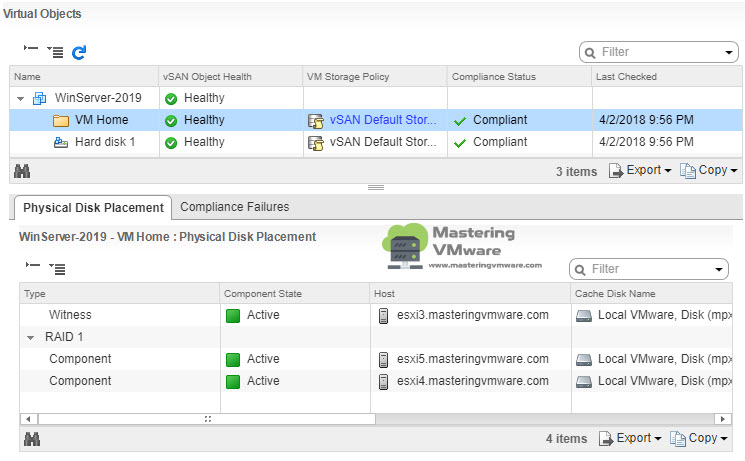
Task: Collapse all rows in Physical Disk Placement toolbar
Action: [x=33, y=265]
